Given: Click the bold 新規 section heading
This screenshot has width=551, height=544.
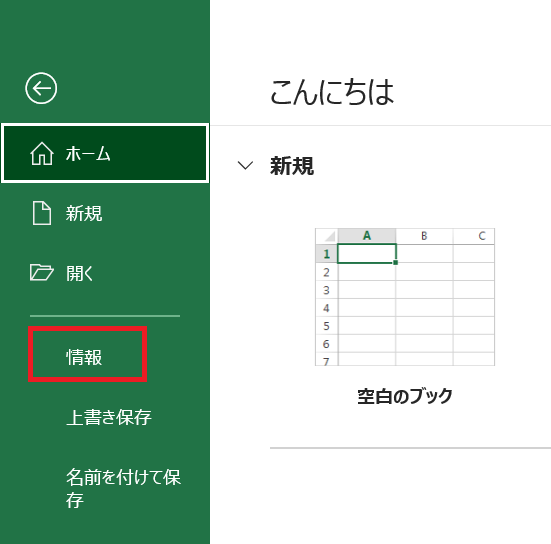Looking at the screenshot, I should 292,166.
